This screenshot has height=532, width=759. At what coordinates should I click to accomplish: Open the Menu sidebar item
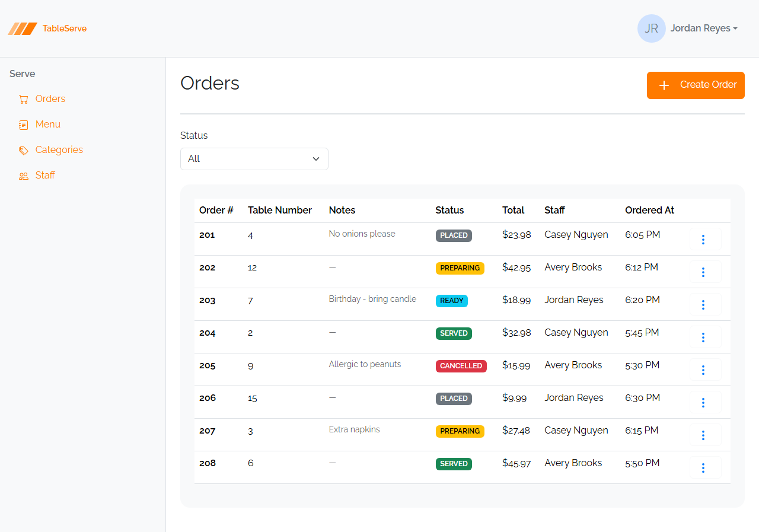pyautogui.click(x=48, y=125)
